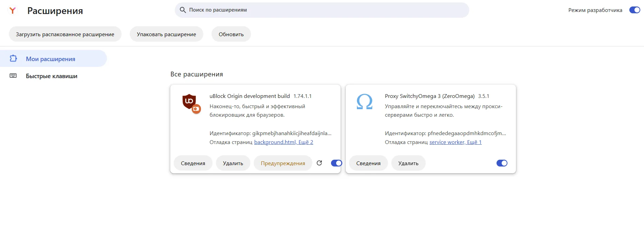
Task: Open the service worker debug link
Action: coord(456,142)
